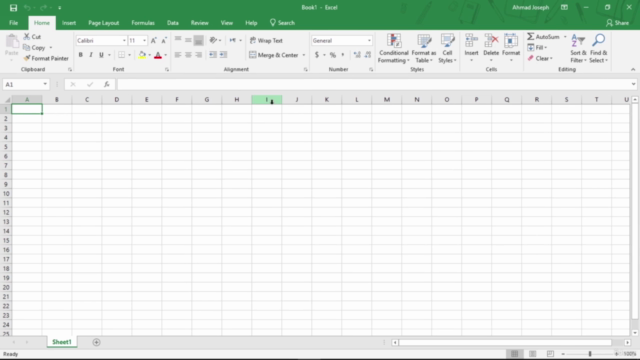Screen dimensions: 640x360
Task: Open the File tab
Action: pos(13,23)
